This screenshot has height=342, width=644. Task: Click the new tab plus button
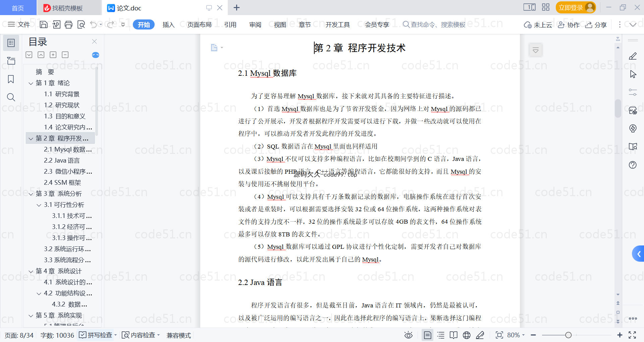pyautogui.click(x=236, y=7)
